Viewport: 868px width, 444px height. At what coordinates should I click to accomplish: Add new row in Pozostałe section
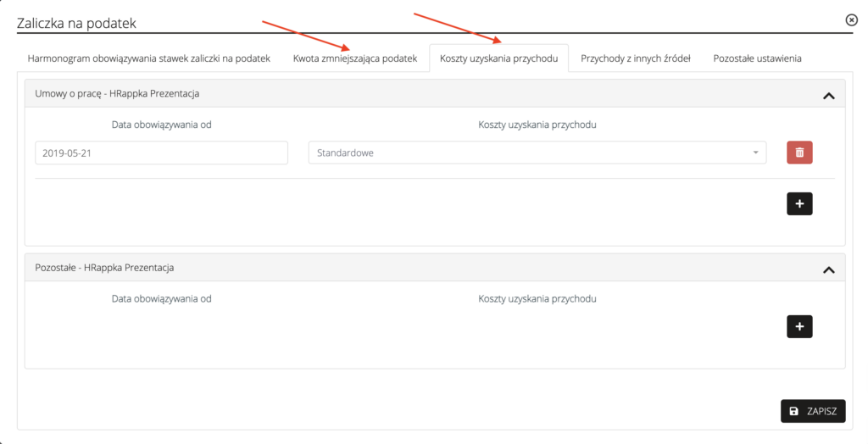point(799,326)
